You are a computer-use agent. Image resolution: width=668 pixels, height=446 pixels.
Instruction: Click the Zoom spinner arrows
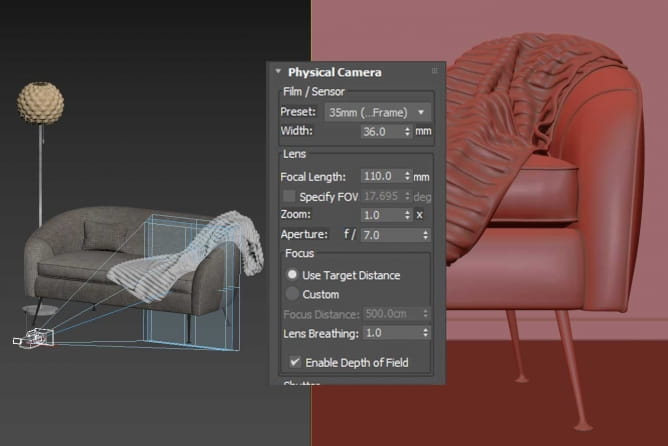click(x=407, y=215)
